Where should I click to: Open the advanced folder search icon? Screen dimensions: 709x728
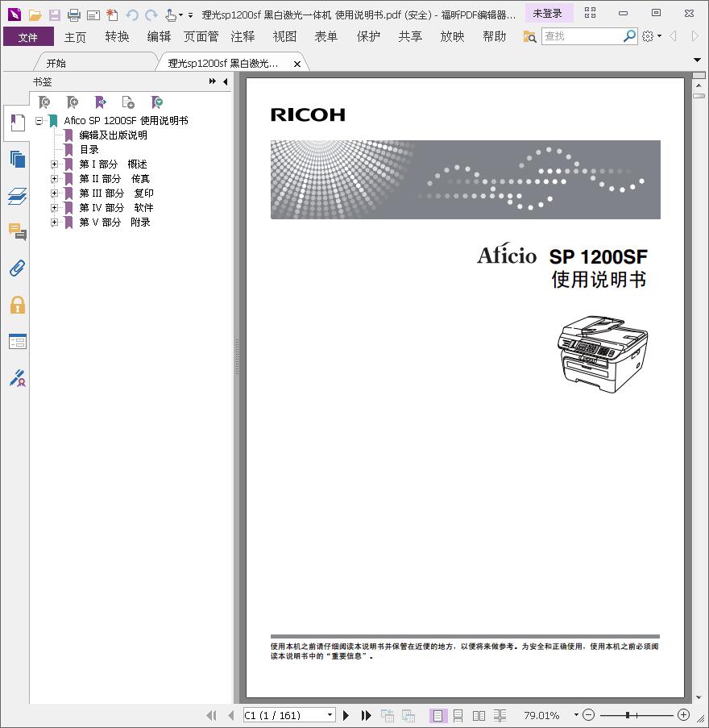[x=529, y=36]
